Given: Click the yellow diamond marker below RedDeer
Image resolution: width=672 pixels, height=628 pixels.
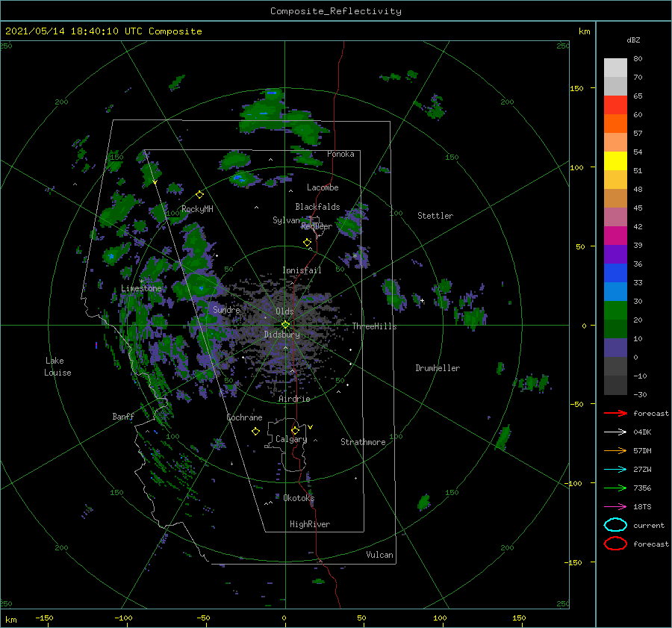Looking at the screenshot, I should point(307,243).
